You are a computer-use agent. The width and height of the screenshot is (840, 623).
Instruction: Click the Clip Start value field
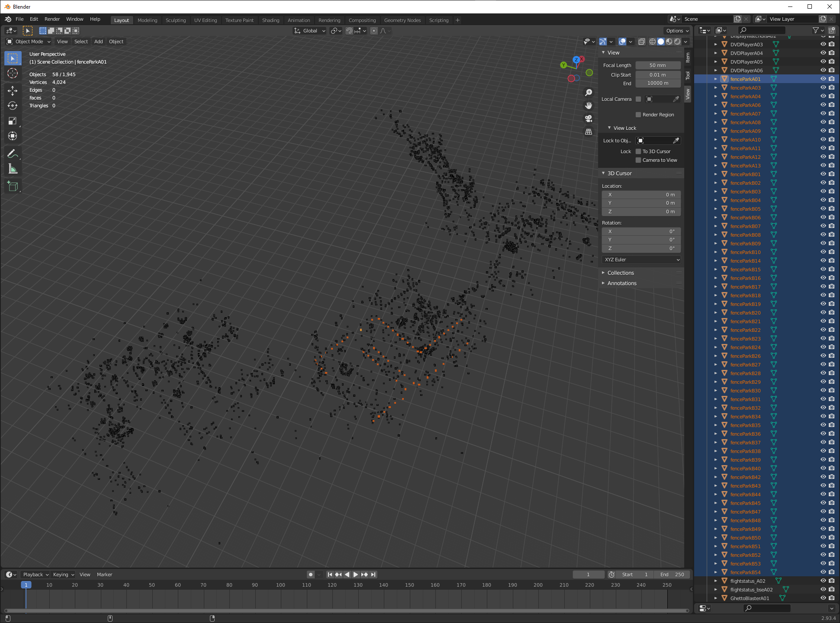click(x=658, y=75)
